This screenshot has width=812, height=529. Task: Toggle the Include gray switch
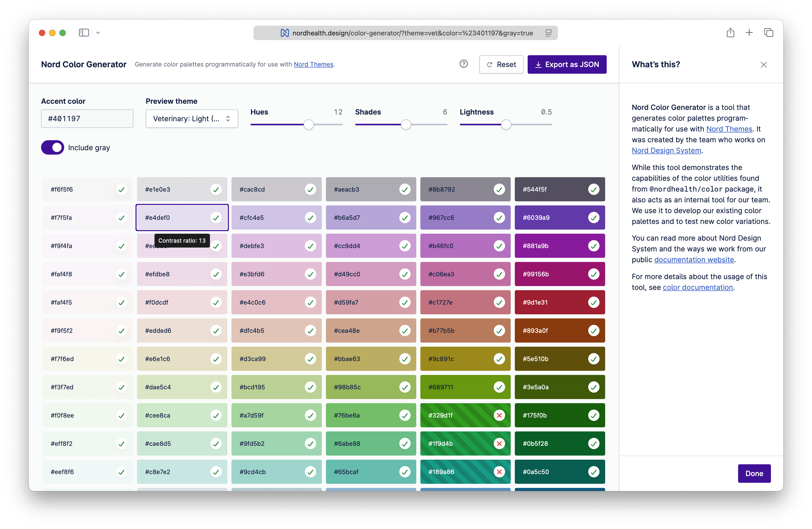coord(53,147)
